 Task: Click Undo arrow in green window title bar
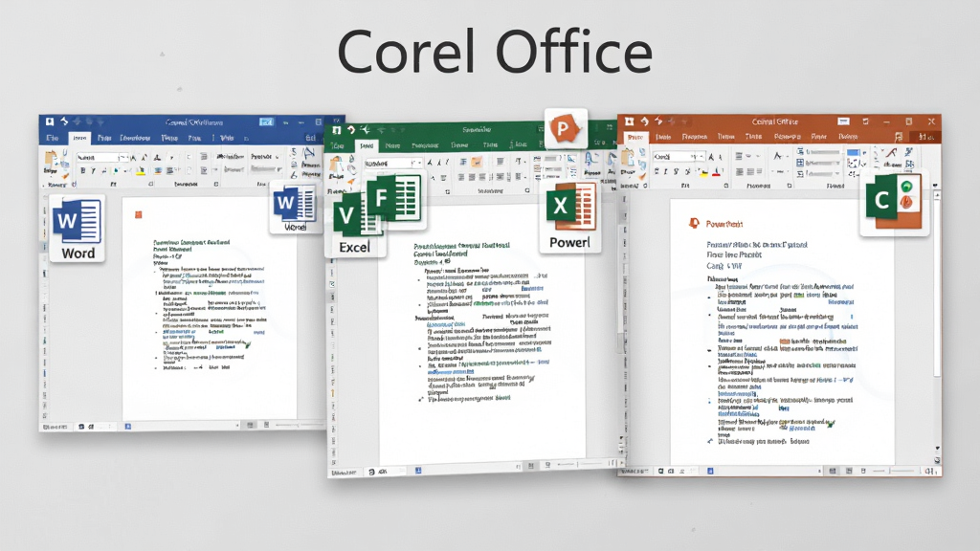point(351,130)
